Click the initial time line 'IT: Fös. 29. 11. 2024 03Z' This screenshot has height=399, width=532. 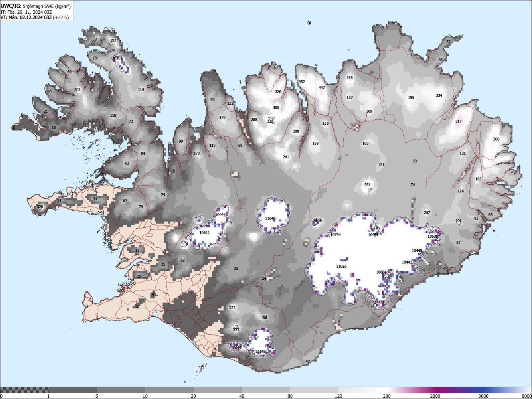(26, 12)
